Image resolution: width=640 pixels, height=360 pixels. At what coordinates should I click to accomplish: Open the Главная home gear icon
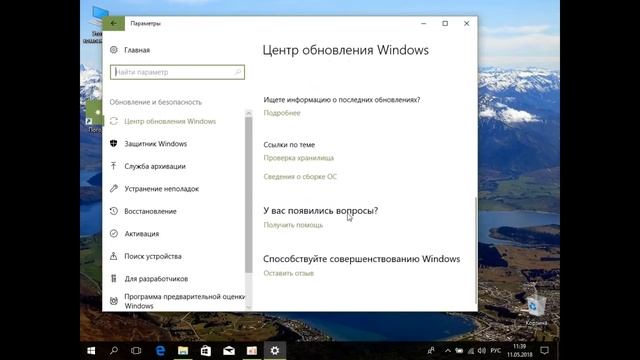tap(113, 50)
